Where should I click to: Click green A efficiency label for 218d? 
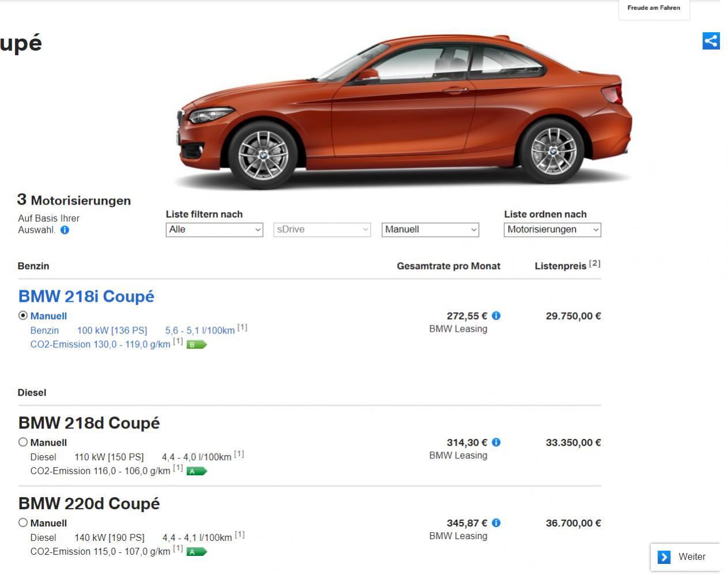(x=197, y=471)
